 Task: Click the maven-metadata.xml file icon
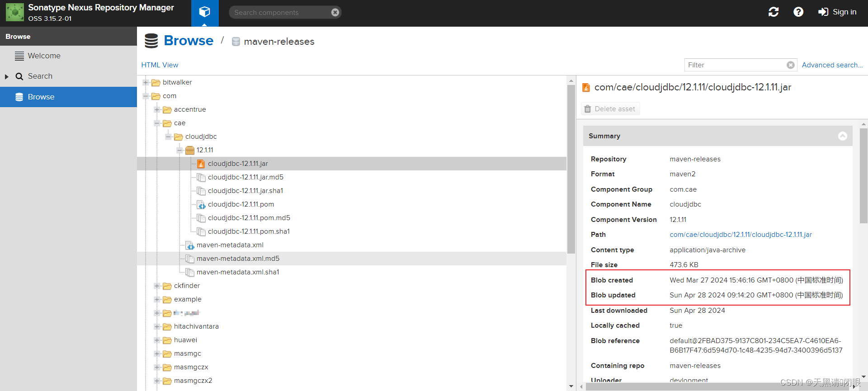click(190, 245)
